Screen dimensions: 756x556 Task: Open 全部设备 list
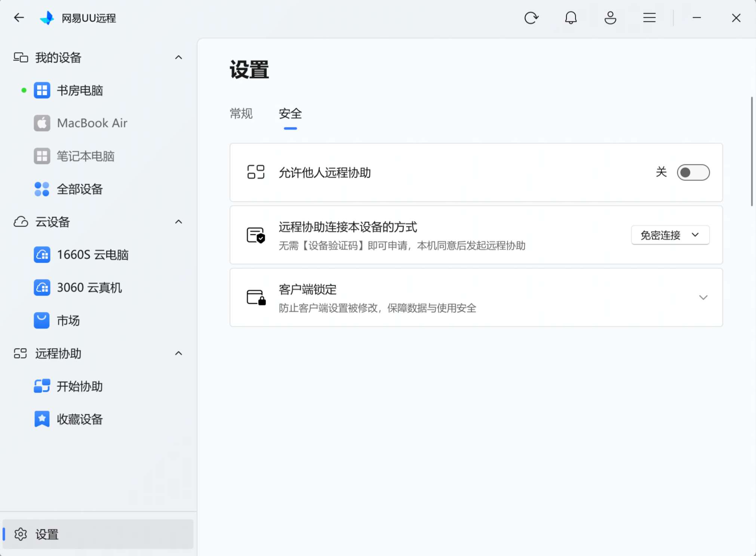point(98,189)
